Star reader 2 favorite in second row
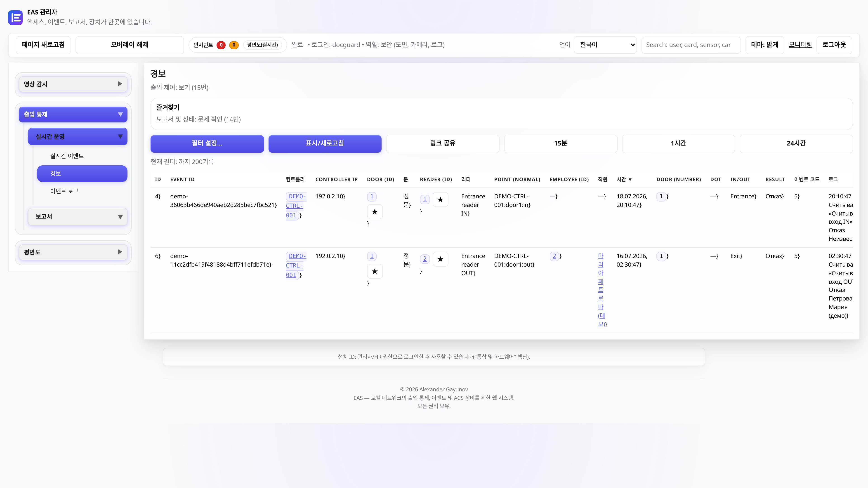 click(440, 259)
